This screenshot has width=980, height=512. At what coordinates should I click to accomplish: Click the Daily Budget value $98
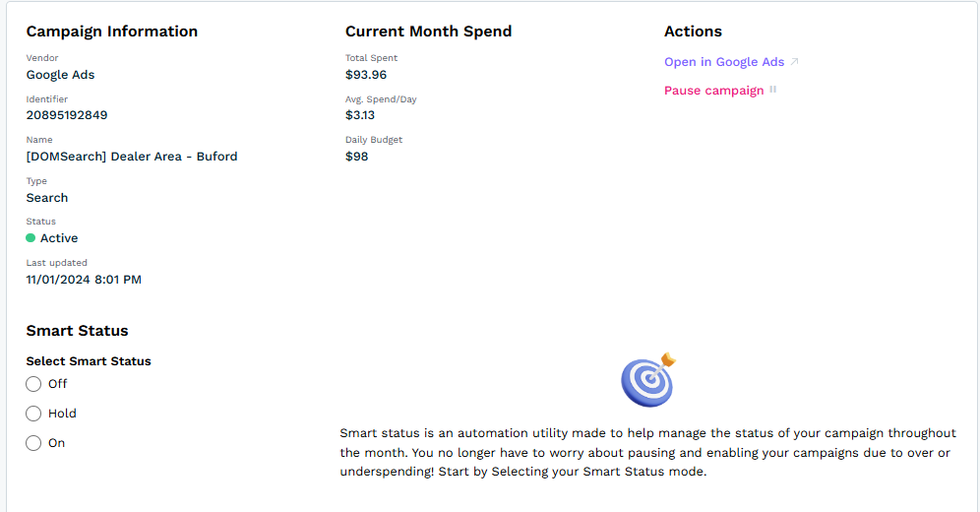(x=357, y=157)
